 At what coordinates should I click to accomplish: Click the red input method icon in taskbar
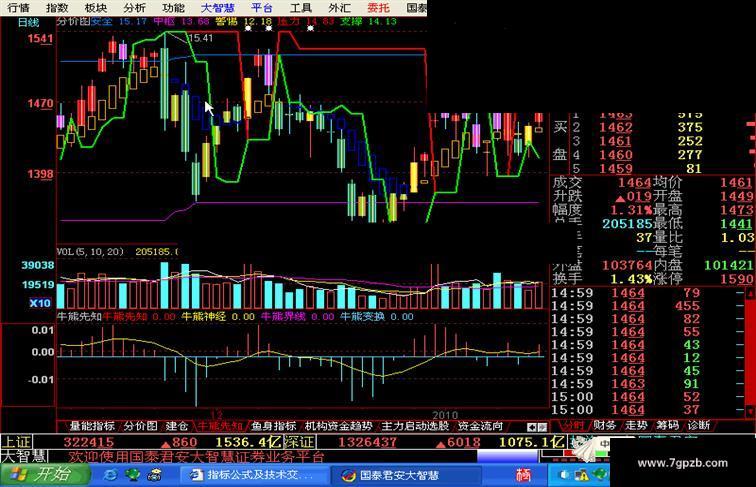tap(523, 475)
